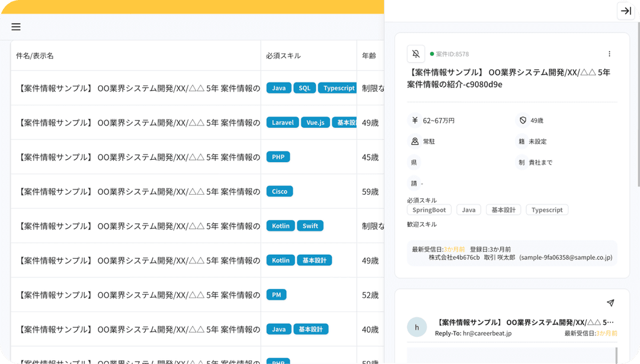Click the detail title ending c9080d9e
640x364 pixels.
click(x=508, y=78)
